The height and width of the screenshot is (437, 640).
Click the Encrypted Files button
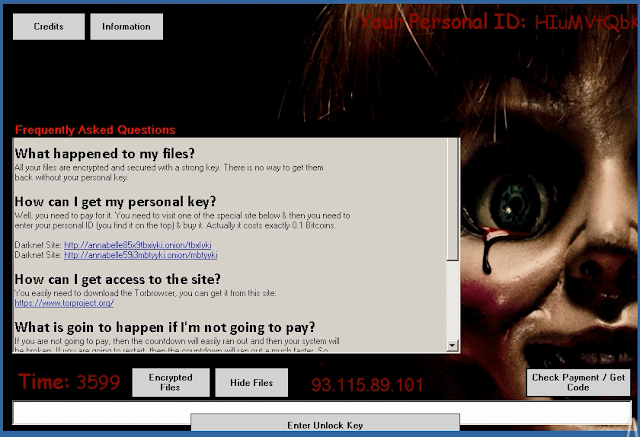(171, 382)
